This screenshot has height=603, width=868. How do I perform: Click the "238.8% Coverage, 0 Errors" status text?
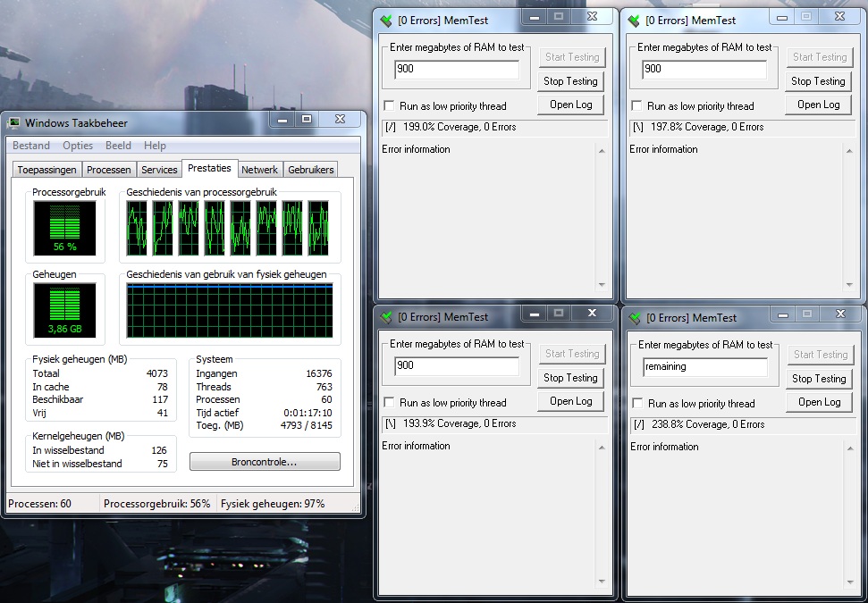click(708, 424)
